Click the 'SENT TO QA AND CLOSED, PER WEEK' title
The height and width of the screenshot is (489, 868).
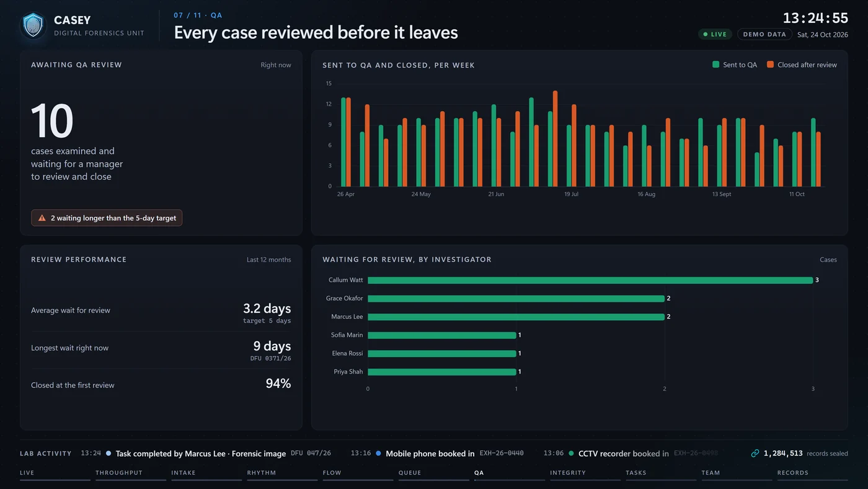point(399,65)
